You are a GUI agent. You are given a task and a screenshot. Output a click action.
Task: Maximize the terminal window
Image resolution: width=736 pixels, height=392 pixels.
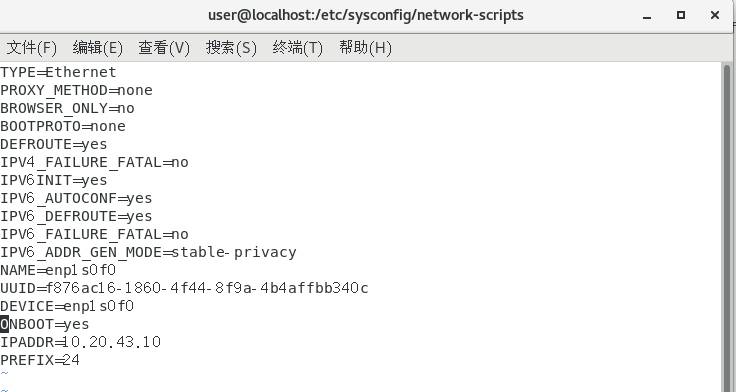click(x=681, y=15)
